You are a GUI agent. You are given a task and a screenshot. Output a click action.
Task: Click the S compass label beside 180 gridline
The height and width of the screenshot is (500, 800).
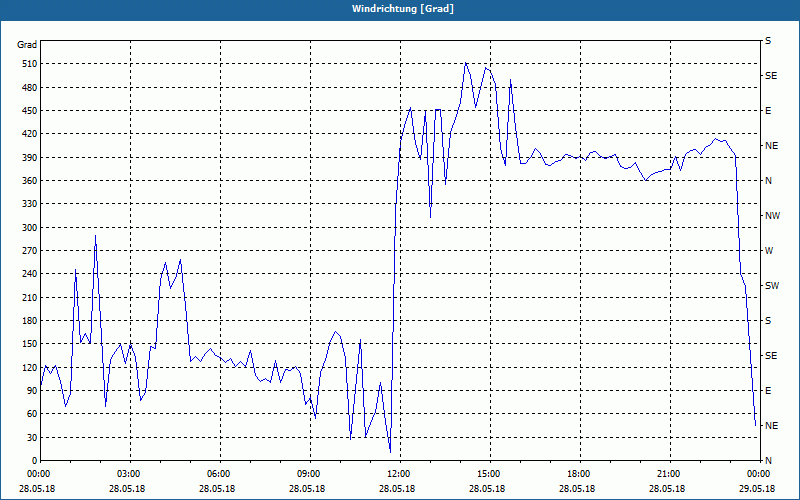tap(768, 321)
